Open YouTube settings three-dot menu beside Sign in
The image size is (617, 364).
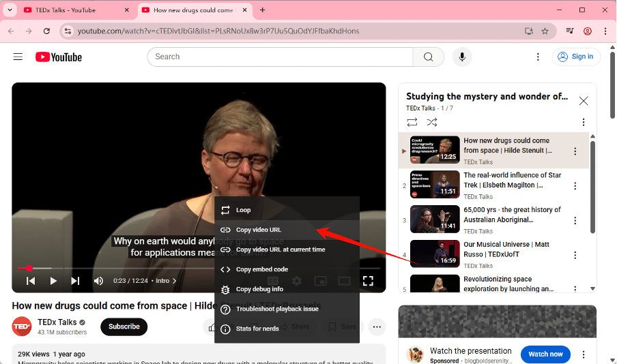point(538,57)
